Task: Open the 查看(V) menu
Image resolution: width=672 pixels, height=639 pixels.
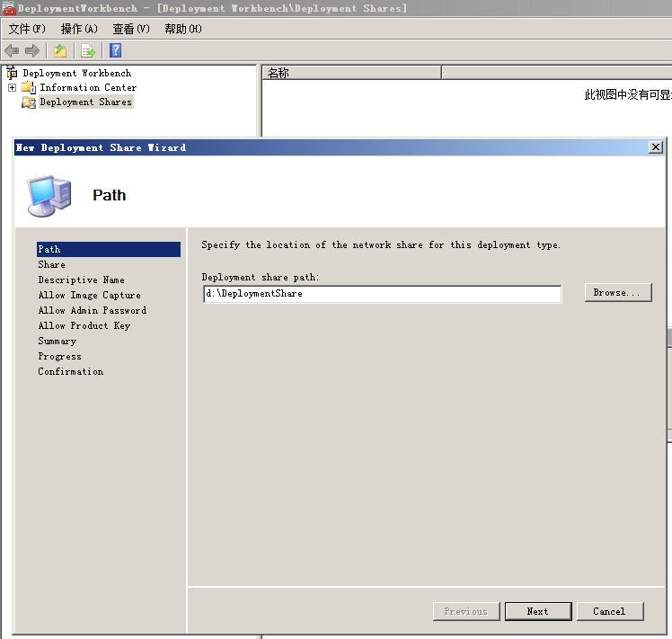Action: pyautogui.click(x=131, y=29)
